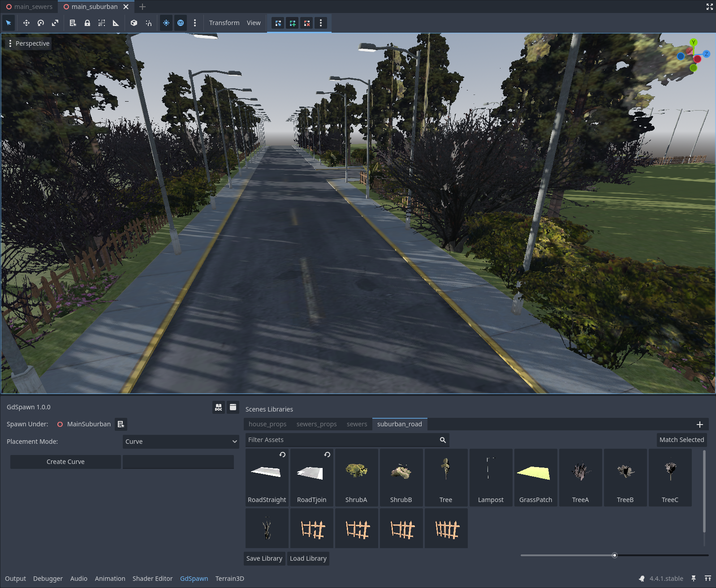Select the Tree asset
The width and height of the screenshot is (716, 588).
446,478
